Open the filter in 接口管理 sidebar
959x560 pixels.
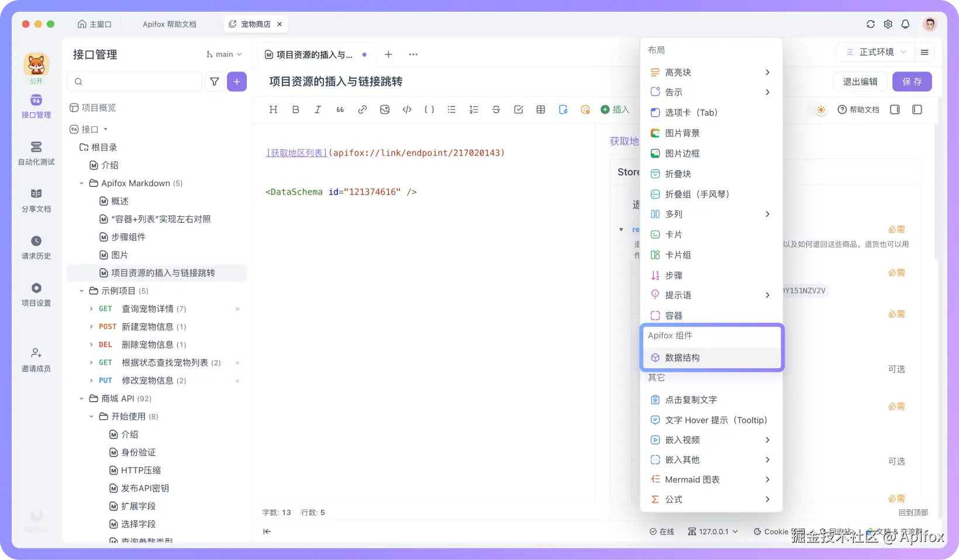(x=215, y=82)
